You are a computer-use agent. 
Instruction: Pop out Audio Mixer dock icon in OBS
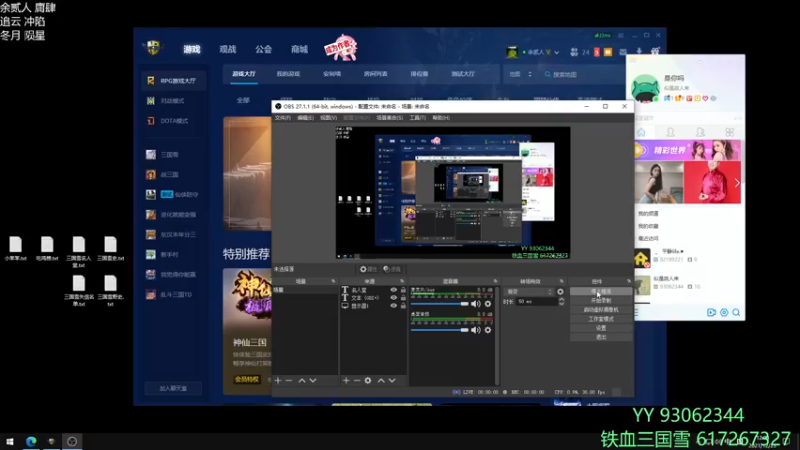coord(495,281)
